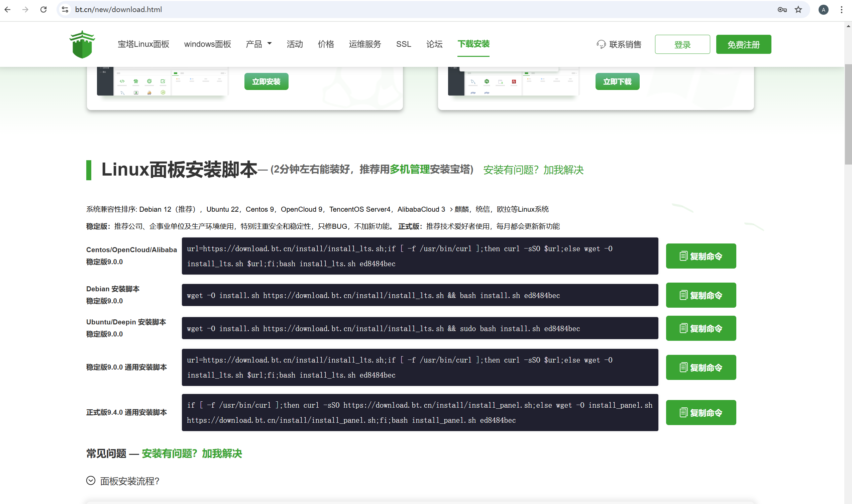
Task: Click the Centos/OpenCloud/Alibaba command code box
Action: pyautogui.click(x=420, y=256)
